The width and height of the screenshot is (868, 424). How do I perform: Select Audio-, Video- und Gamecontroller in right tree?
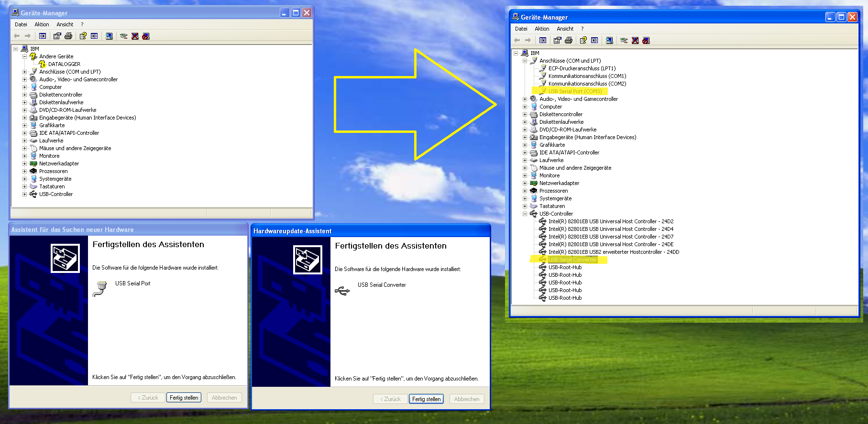click(579, 99)
